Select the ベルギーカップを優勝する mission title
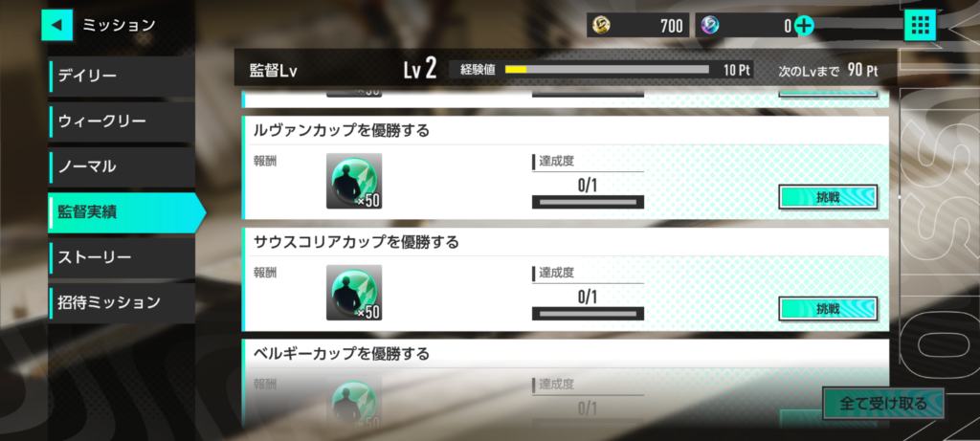 (342, 354)
